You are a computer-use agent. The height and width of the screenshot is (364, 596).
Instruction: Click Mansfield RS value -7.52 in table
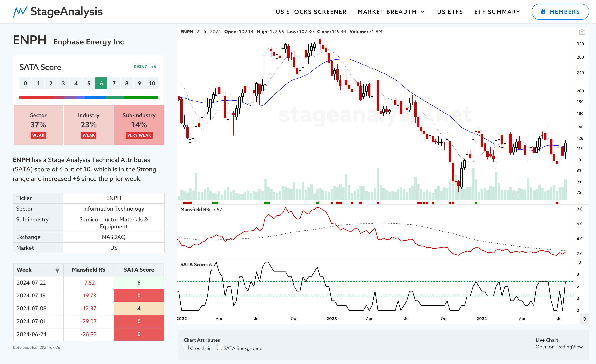point(89,283)
